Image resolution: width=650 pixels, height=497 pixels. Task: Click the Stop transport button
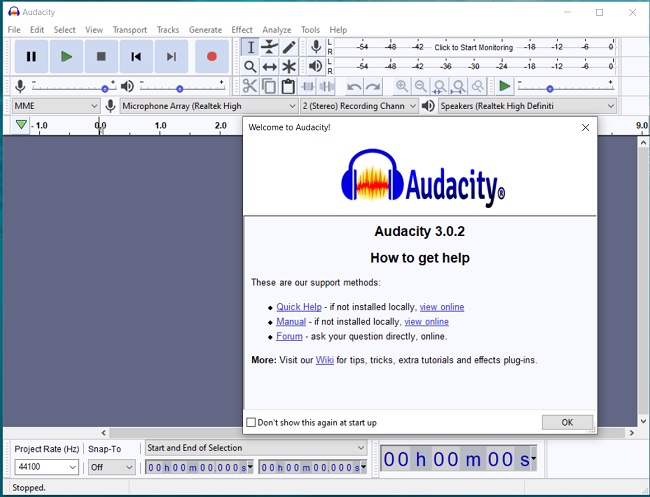click(101, 56)
